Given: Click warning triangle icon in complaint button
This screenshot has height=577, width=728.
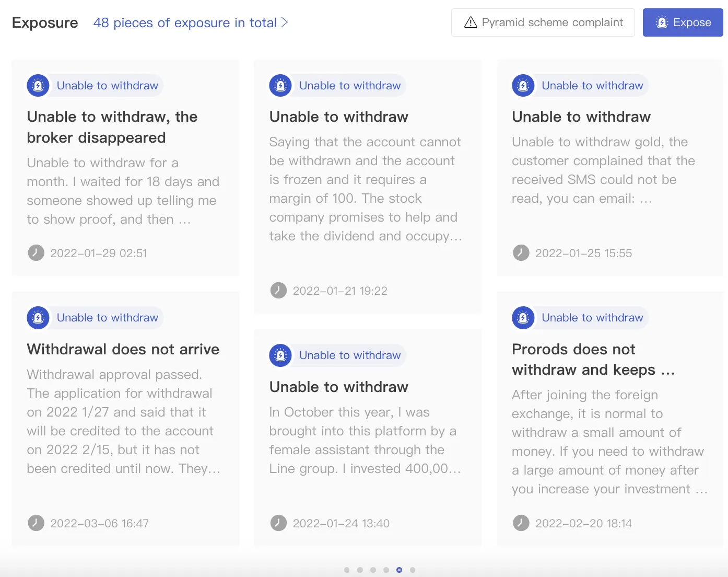Looking at the screenshot, I should click(471, 22).
